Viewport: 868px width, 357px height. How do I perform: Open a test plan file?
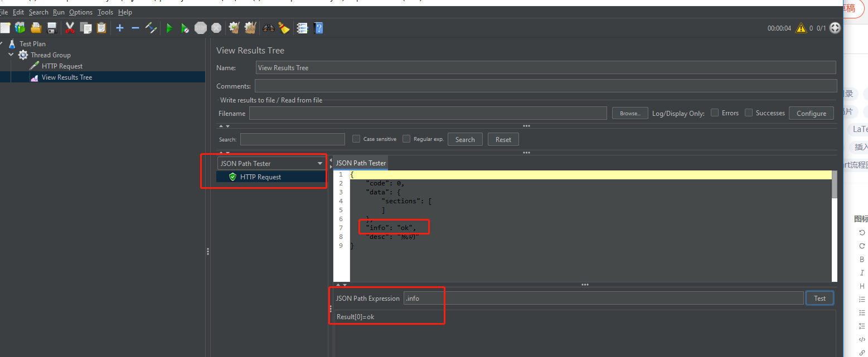point(36,28)
